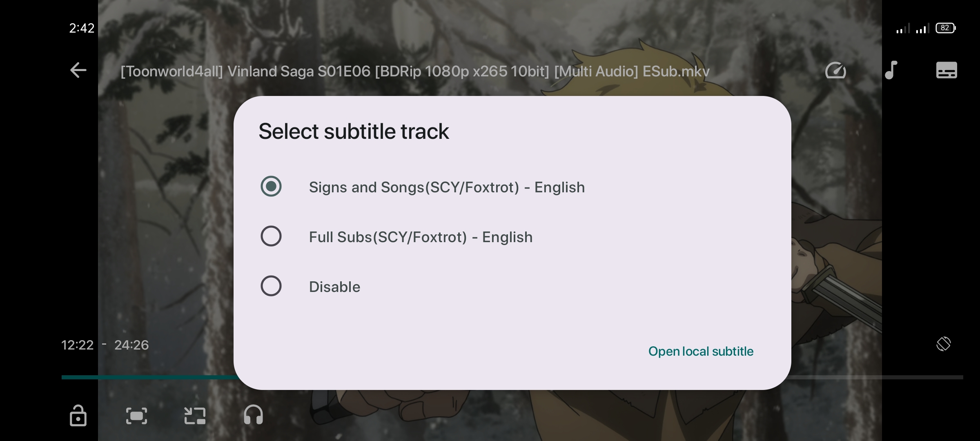Tap the subtitle track icon
Viewport: 980px width, 441px height.
tap(946, 70)
